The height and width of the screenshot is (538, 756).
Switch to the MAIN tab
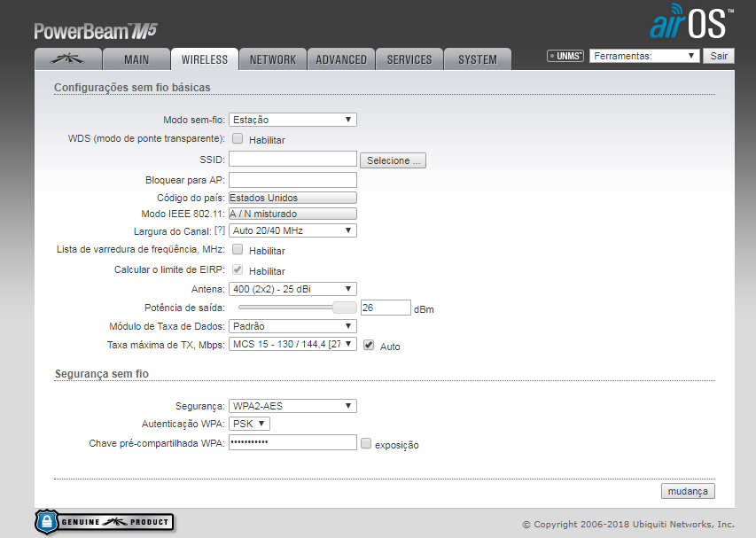point(136,58)
